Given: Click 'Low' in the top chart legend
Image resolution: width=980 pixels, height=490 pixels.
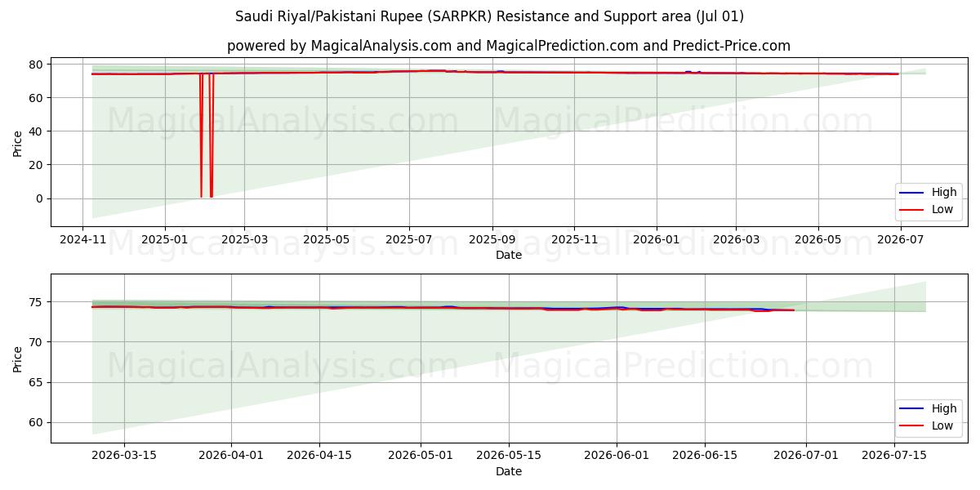Looking at the screenshot, I should (x=942, y=209).
